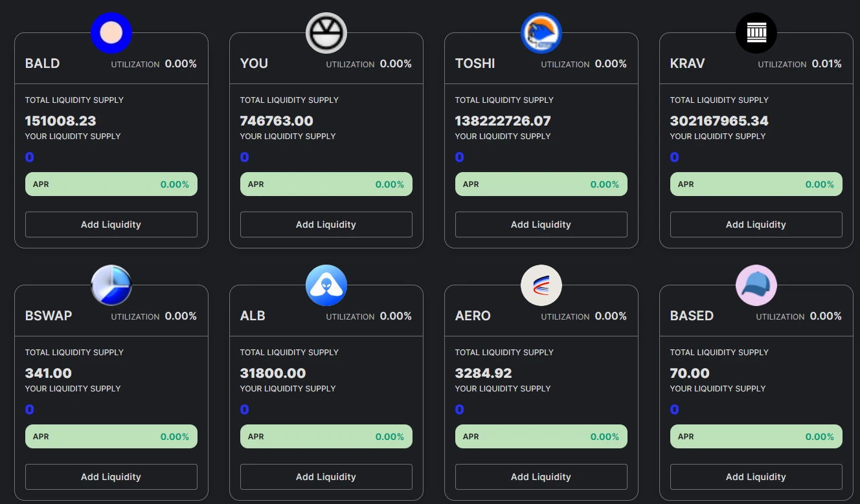Add Liquidity to the BSWAP pool
This screenshot has height=504, width=860.
pos(111,477)
